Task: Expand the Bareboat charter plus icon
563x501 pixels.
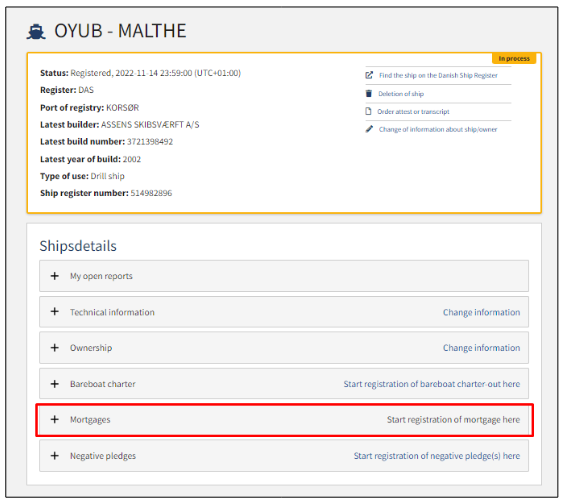Action: pyautogui.click(x=55, y=384)
